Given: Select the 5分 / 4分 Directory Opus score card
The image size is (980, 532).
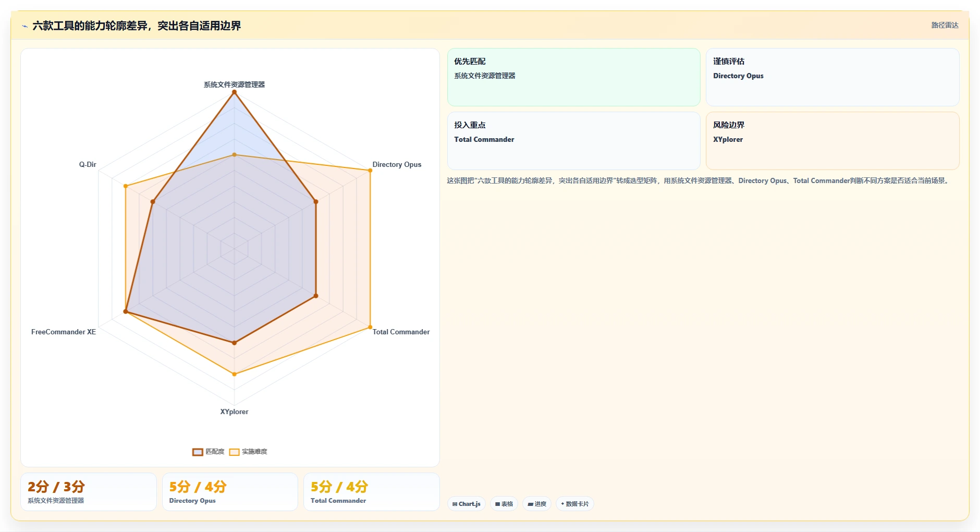Looking at the screenshot, I should point(230,492).
